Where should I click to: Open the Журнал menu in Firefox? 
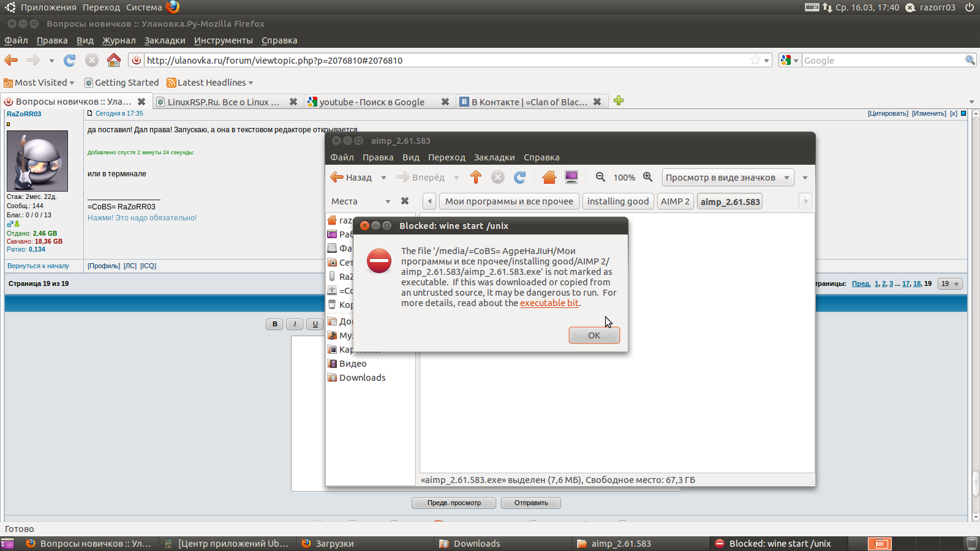click(119, 40)
